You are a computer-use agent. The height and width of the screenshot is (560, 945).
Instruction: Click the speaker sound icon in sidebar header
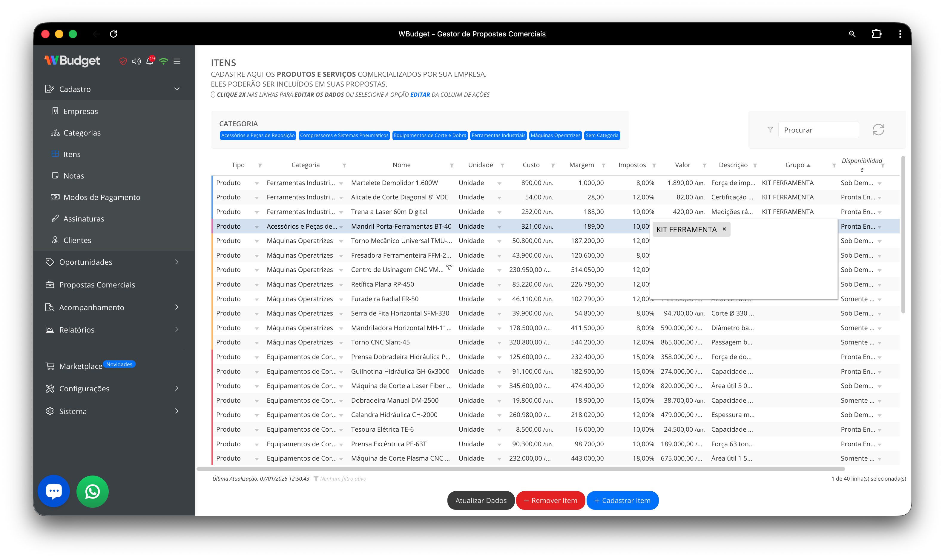coord(136,61)
